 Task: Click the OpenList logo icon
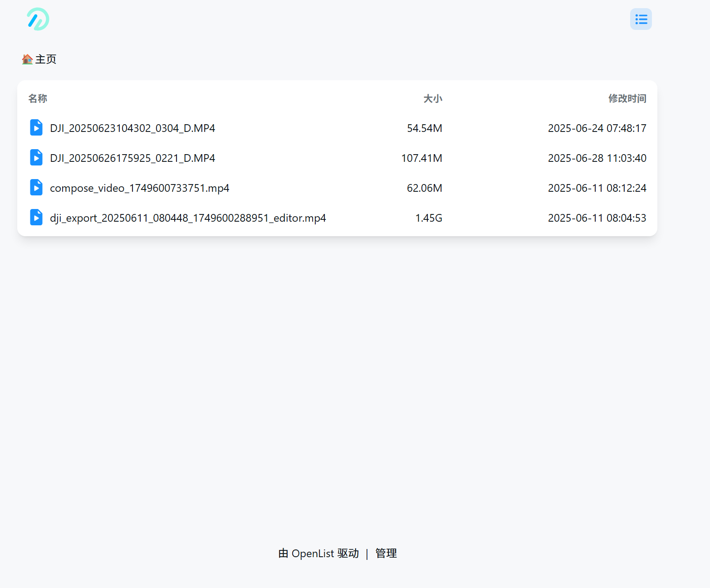point(38,19)
